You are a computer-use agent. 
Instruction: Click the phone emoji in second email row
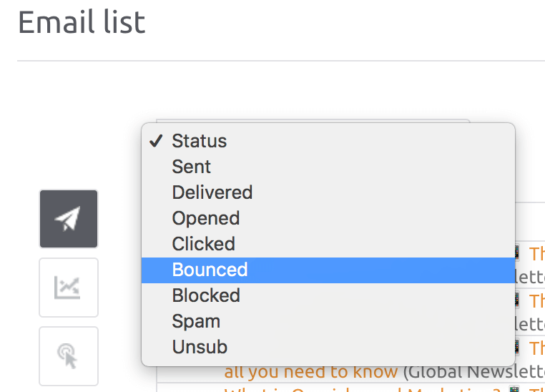coord(516,300)
